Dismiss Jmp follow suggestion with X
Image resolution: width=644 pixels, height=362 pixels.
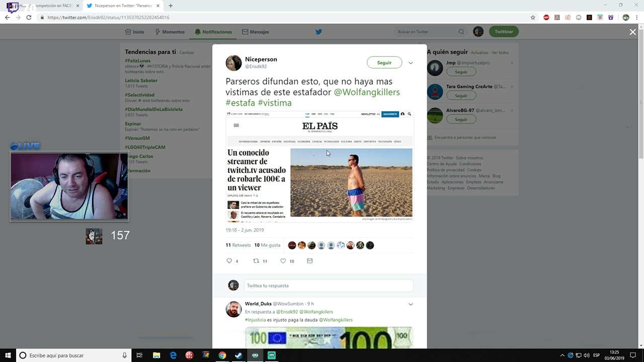point(512,63)
